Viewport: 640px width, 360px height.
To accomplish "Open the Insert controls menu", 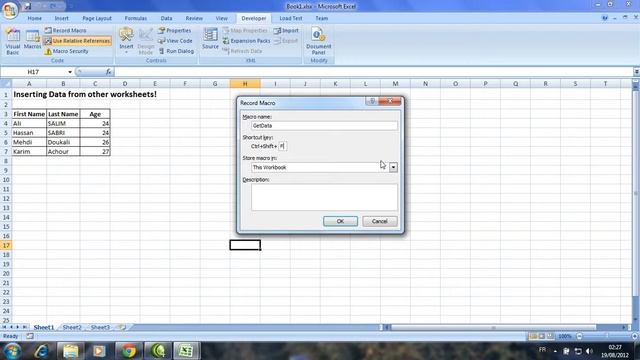I will coord(126,41).
